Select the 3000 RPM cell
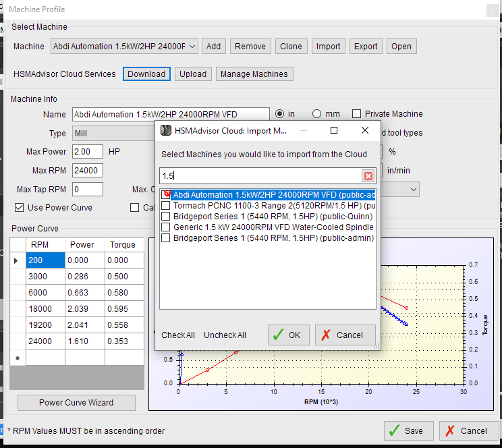502x448 pixels. coord(45,277)
